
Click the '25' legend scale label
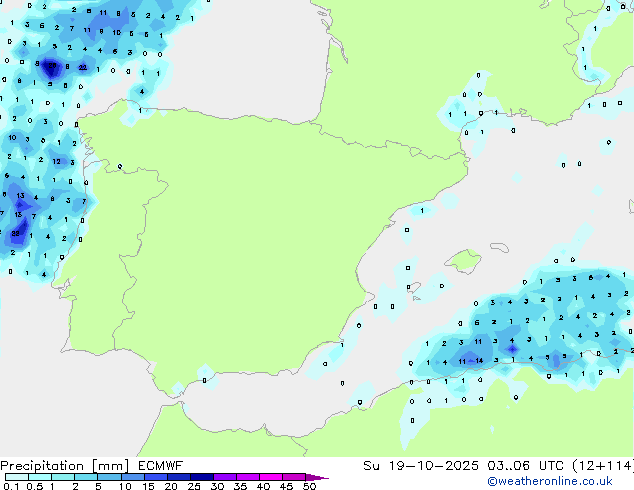(194, 486)
